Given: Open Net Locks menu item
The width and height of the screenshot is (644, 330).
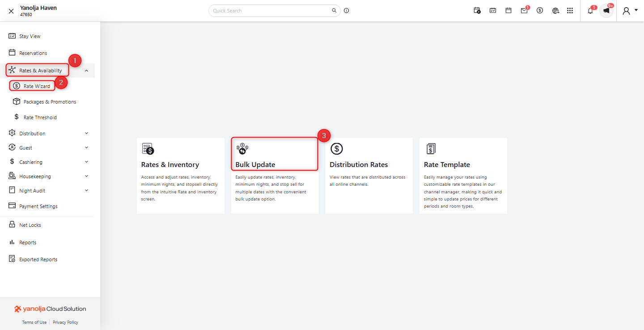Looking at the screenshot, I should click(30, 225).
